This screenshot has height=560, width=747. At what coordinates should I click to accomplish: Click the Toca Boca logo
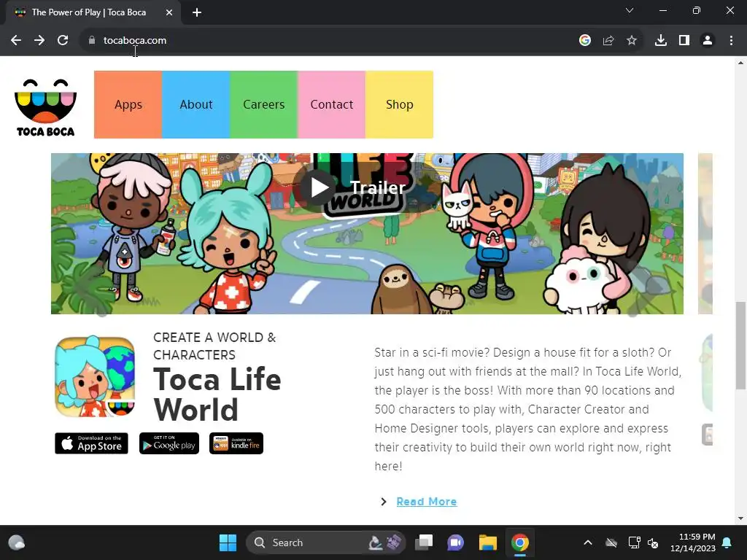46,108
